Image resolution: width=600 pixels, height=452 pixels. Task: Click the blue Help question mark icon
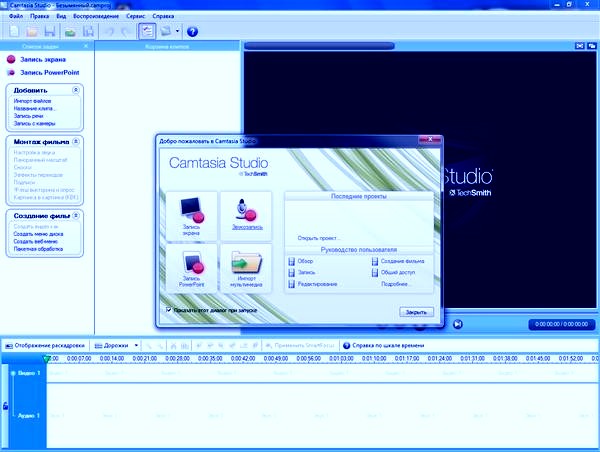[x=193, y=32]
